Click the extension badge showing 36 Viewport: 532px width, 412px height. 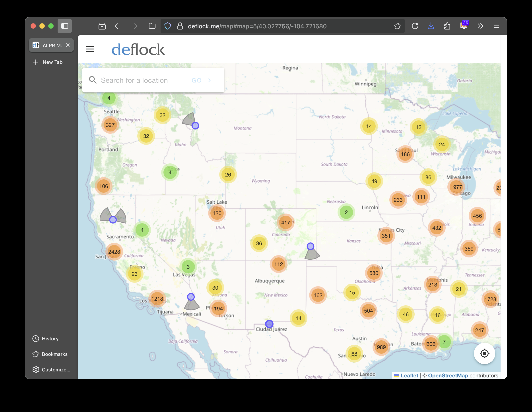point(464,25)
